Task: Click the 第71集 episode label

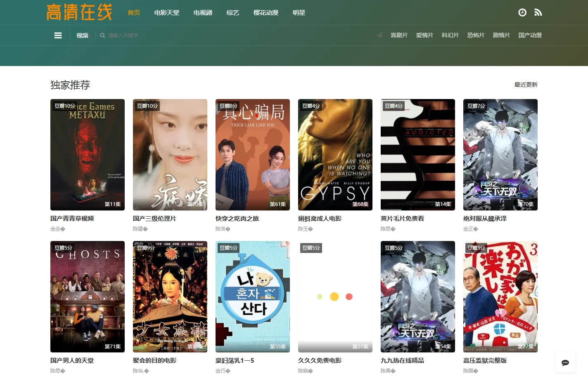Action: point(113,346)
